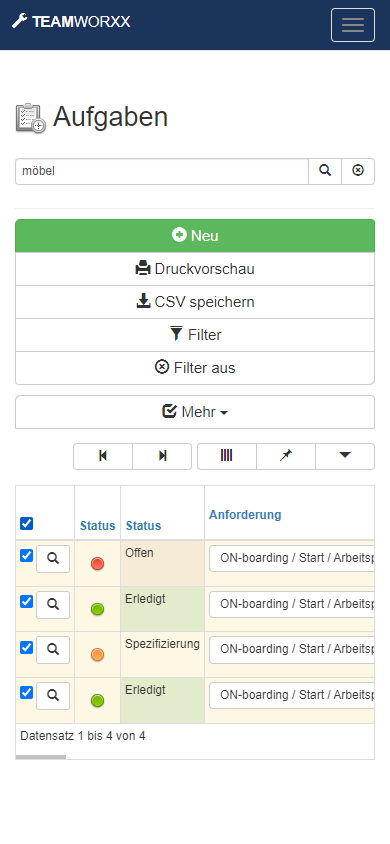Click the orange status dot
Image resolution: width=390 pixels, height=844 pixels.
click(x=97, y=655)
